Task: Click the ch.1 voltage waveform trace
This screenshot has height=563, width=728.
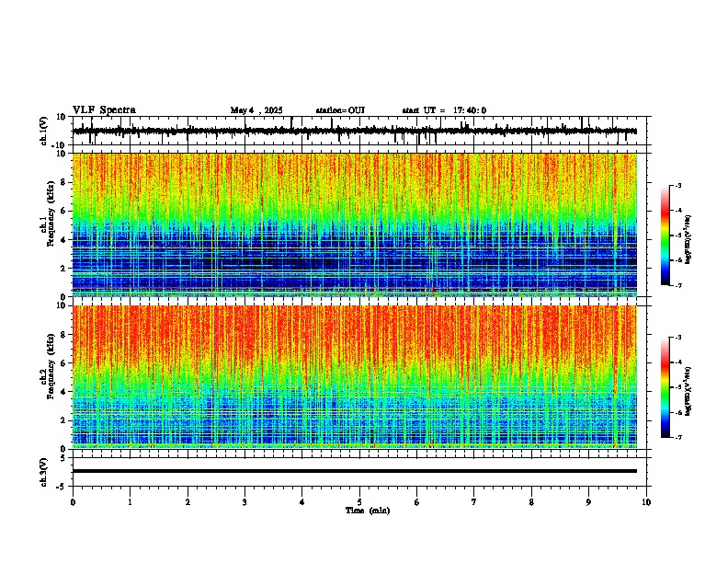Action: point(355,131)
